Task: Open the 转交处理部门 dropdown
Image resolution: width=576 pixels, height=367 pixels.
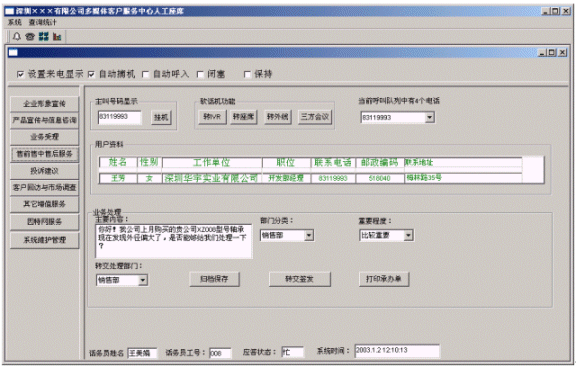Action: click(143, 280)
